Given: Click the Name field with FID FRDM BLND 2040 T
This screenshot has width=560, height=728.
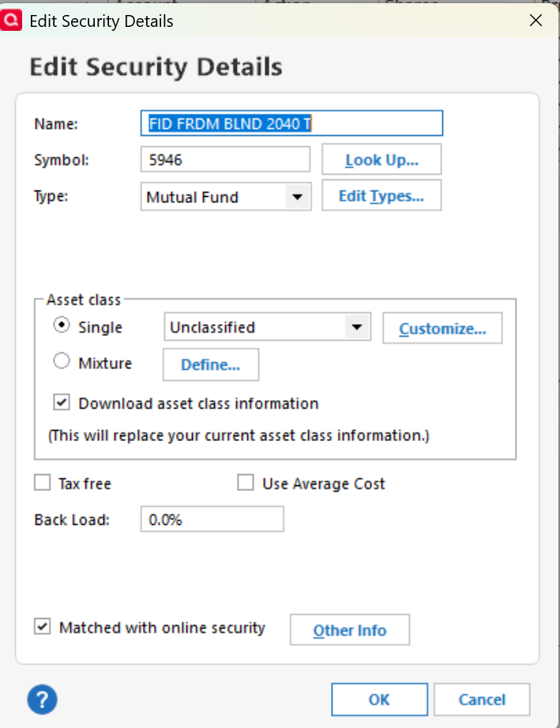Looking at the screenshot, I should pyautogui.click(x=291, y=123).
